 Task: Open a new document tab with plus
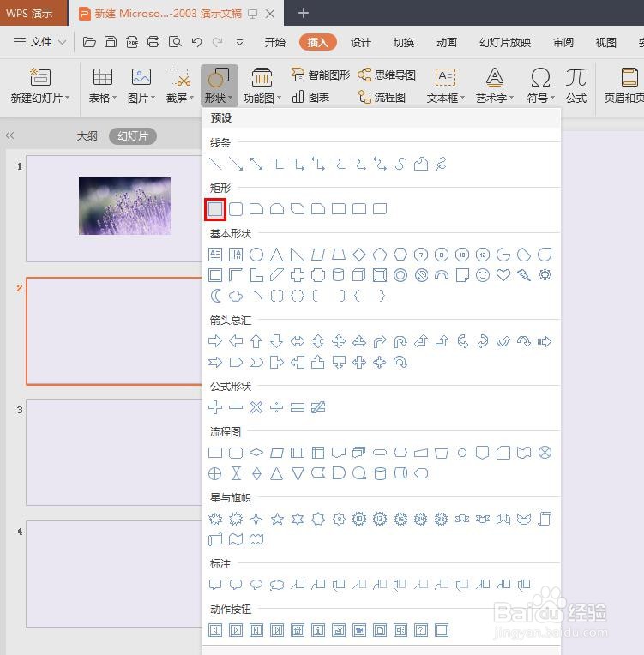(x=304, y=14)
